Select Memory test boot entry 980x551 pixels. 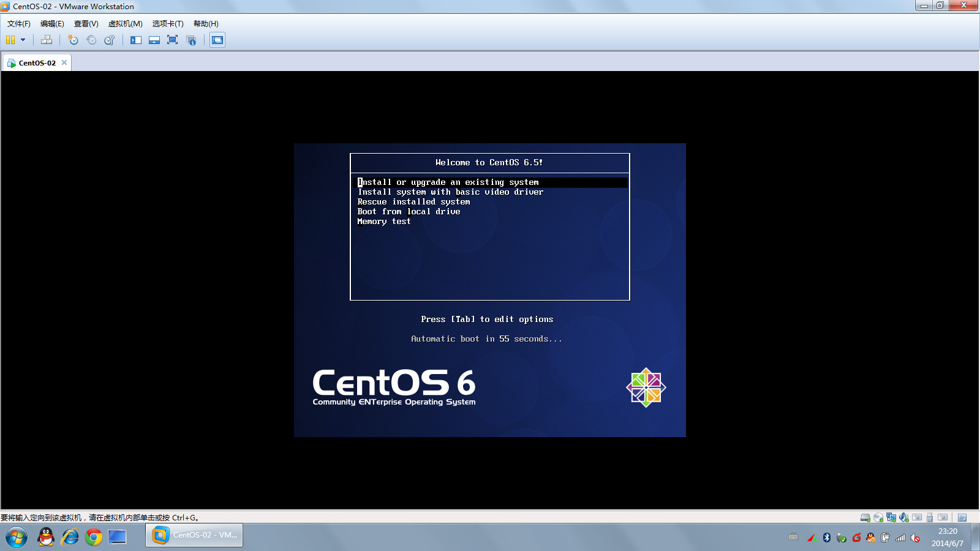[x=384, y=222]
